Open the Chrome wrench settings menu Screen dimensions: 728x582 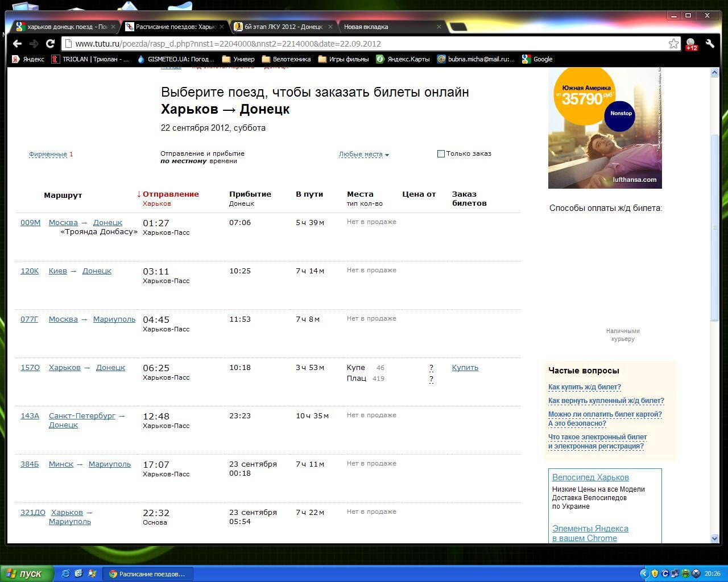tap(710, 44)
